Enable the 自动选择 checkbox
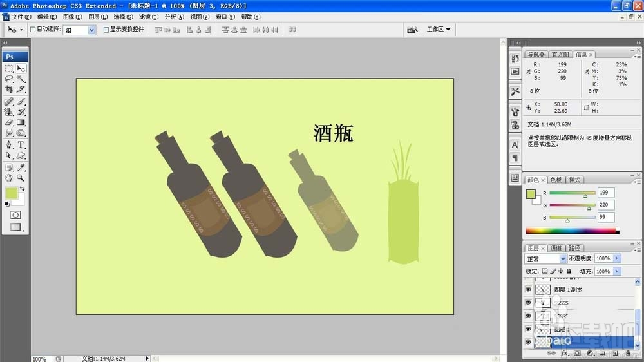This screenshot has height=362, width=644. coord(33,30)
